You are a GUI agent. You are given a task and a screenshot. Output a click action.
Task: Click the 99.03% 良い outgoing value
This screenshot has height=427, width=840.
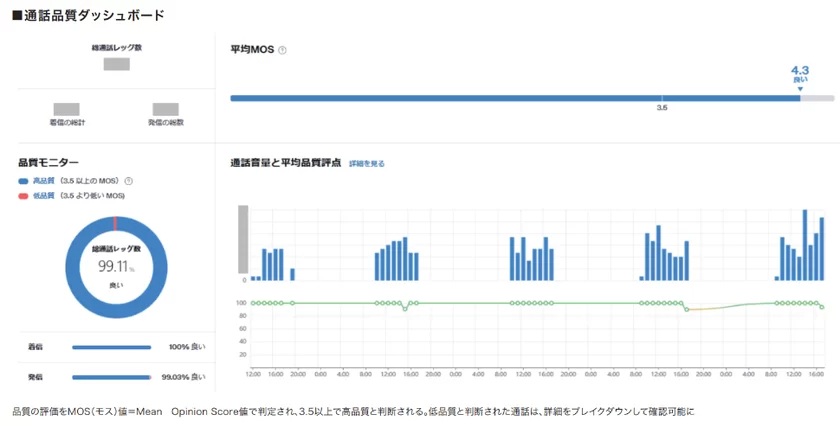[183, 377]
